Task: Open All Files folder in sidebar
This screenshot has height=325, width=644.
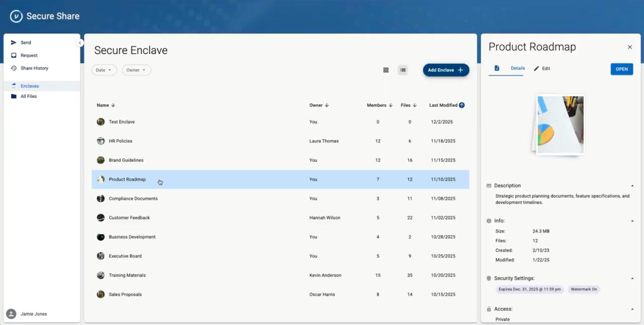Action: (x=28, y=96)
